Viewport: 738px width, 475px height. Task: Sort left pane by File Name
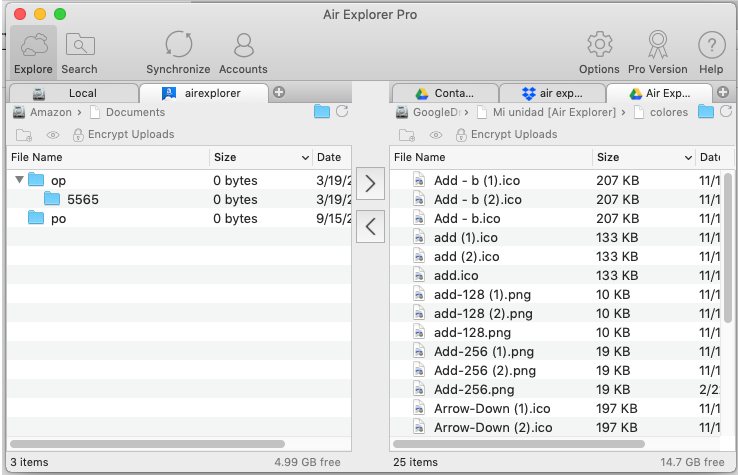tap(108, 157)
